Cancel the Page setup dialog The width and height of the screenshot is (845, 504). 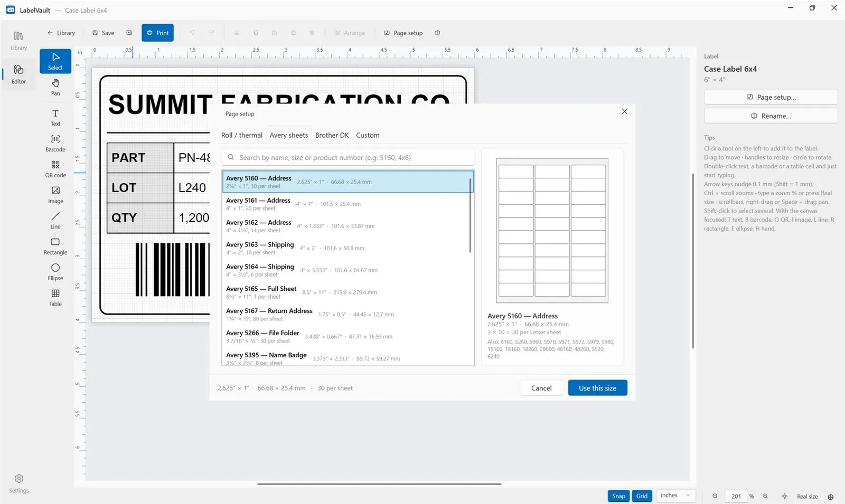[x=541, y=388]
